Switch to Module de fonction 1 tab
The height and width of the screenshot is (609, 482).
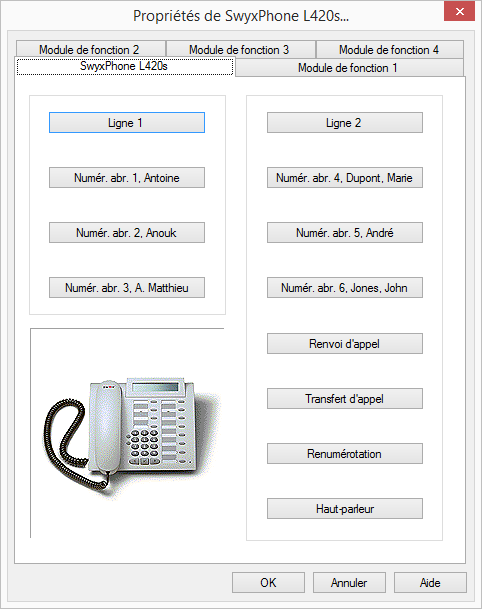point(349,68)
